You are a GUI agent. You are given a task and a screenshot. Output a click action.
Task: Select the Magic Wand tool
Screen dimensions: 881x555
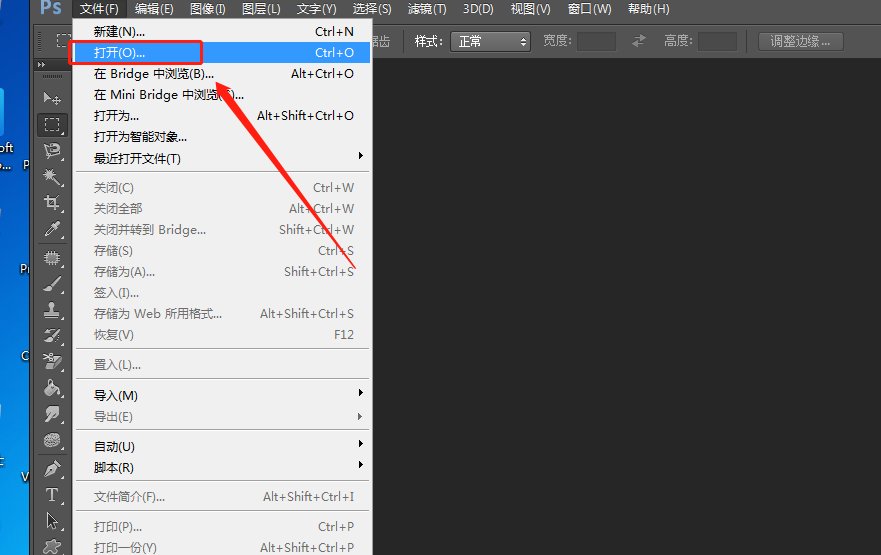52,177
